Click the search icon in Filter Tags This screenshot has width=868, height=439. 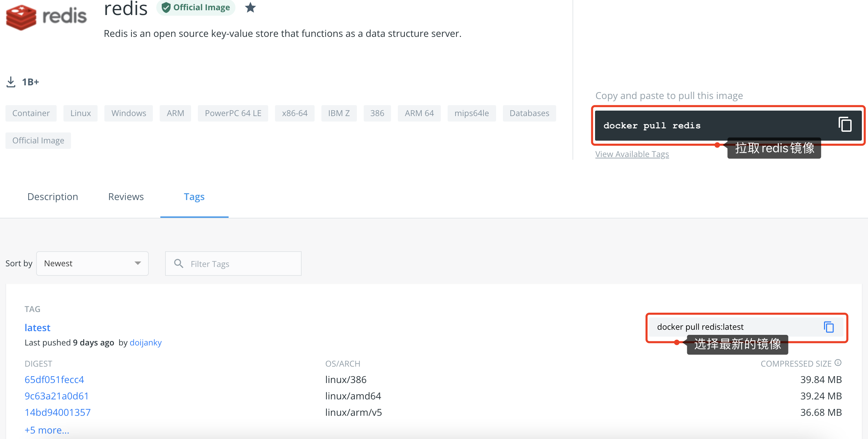coord(178,264)
